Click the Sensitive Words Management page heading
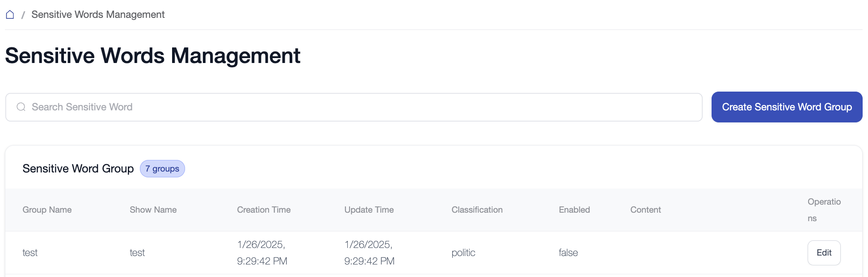 [152, 56]
